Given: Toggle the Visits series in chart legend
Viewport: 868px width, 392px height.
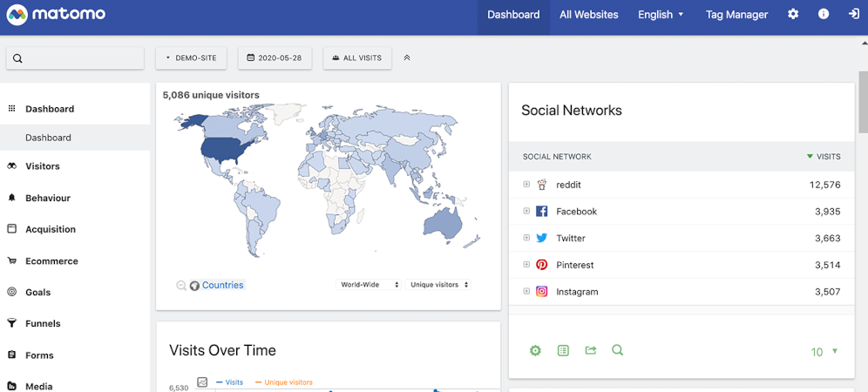Looking at the screenshot, I should tap(230, 382).
